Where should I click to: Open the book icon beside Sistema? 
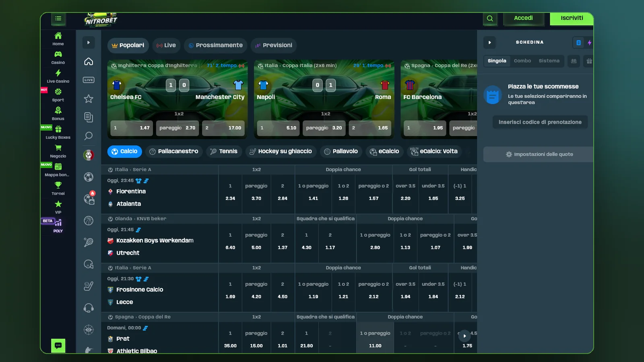click(574, 61)
